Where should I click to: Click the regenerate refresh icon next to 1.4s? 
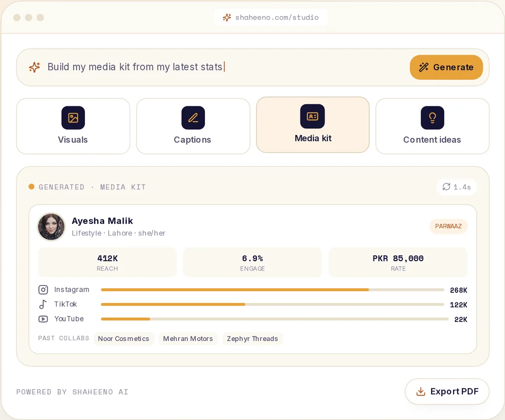point(446,186)
